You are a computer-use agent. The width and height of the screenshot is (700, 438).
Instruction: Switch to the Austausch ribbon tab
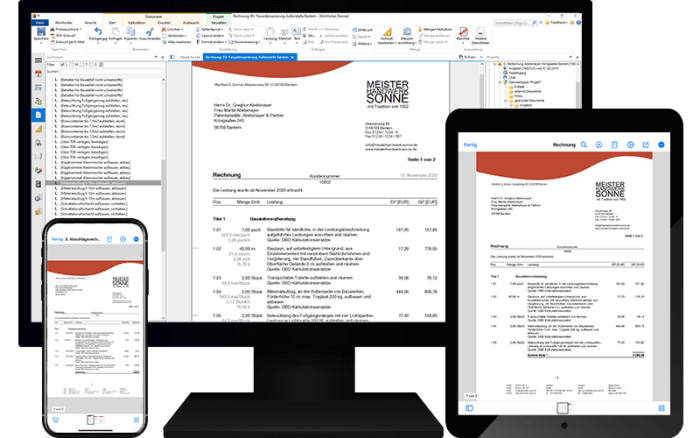pyautogui.click(x=191, y=22)
